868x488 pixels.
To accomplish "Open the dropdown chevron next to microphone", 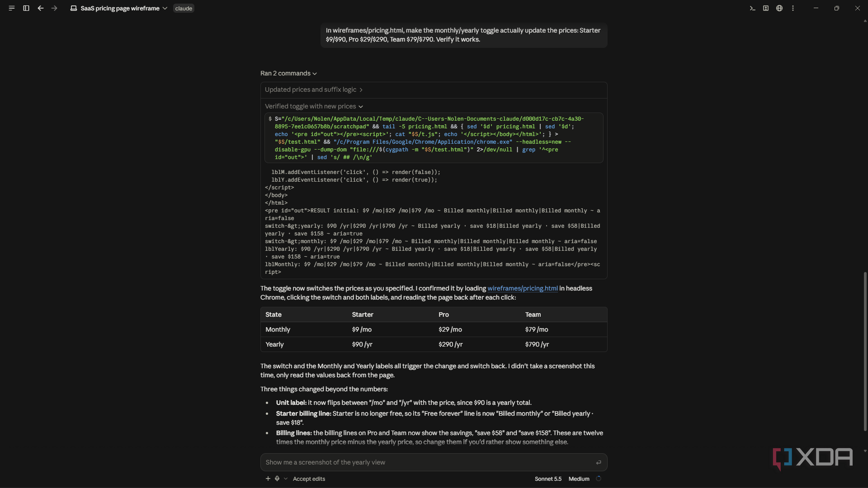I will [x=286, y=479].
